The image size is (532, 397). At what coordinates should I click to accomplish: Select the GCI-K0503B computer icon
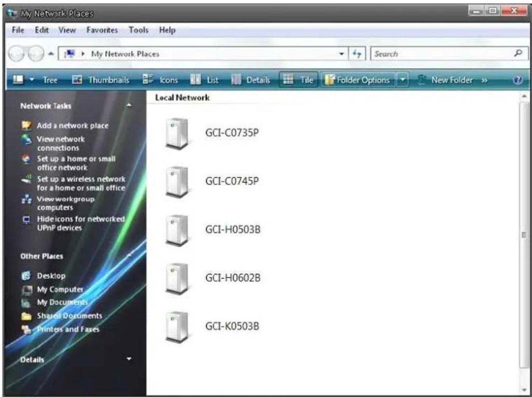point(177,327)
